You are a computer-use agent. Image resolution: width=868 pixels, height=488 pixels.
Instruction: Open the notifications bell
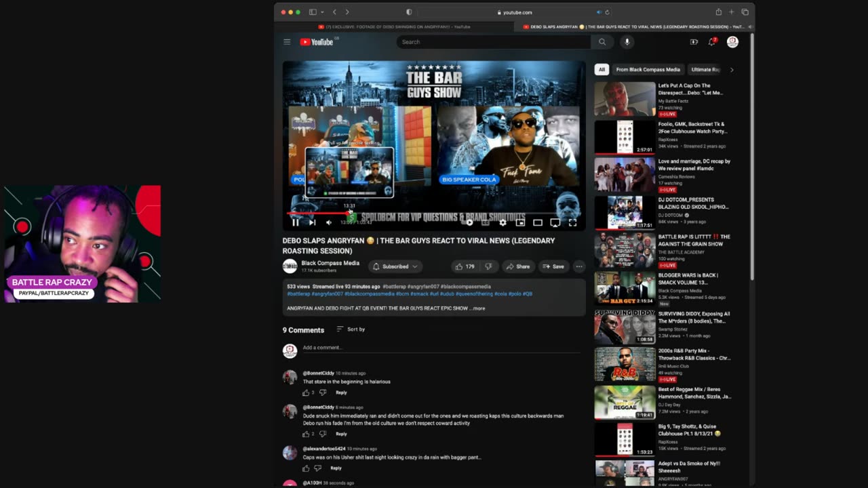712,42
